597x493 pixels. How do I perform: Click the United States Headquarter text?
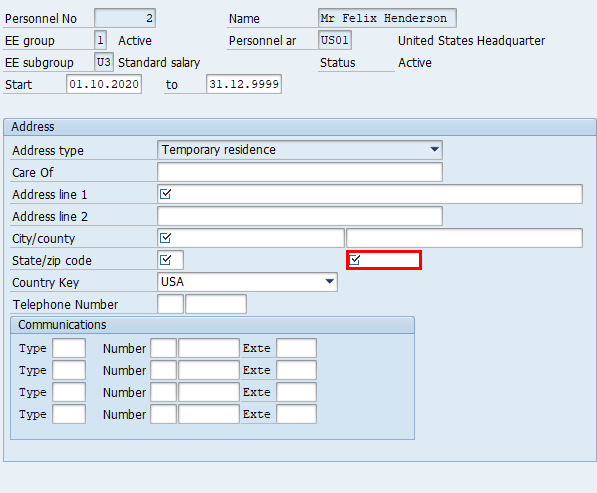[x=471, y=40]
